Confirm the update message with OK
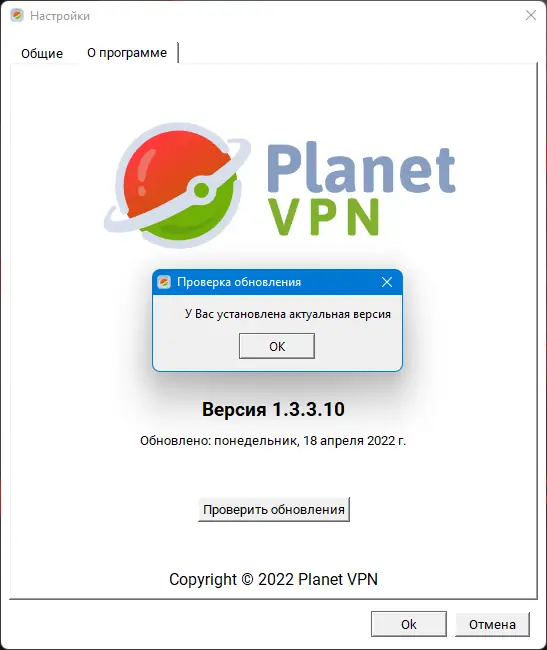 click(277, 346)
